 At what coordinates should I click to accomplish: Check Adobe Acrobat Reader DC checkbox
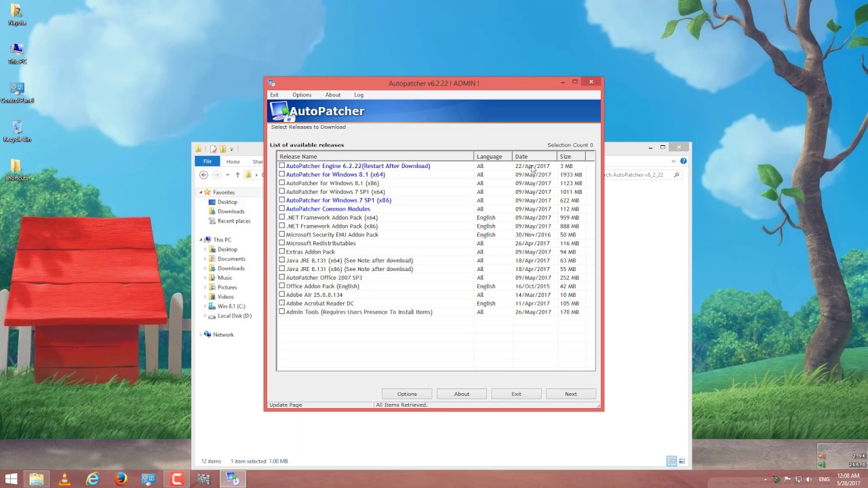pos(282,303)
